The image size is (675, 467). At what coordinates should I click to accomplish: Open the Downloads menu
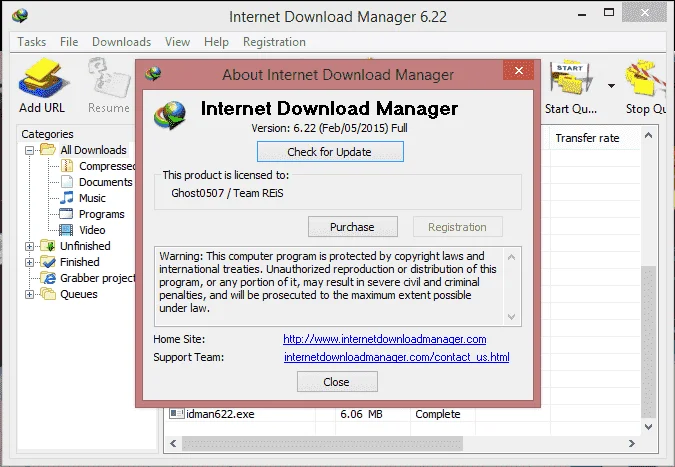point(121,42)
